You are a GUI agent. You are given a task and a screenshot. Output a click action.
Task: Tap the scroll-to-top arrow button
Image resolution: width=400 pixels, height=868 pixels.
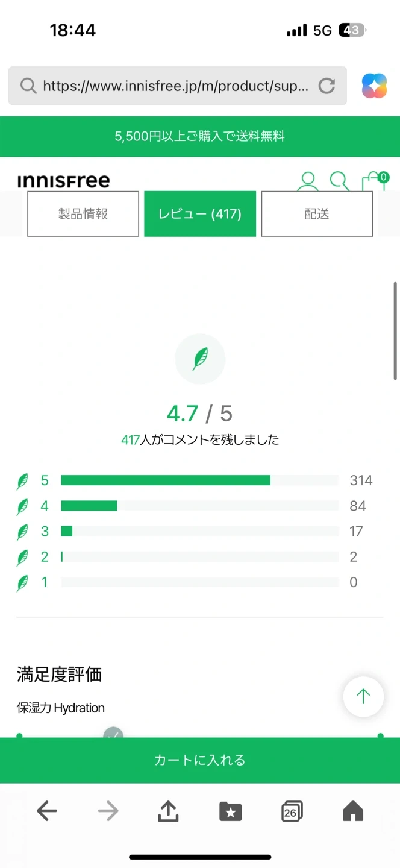click(x=363, y=697)
